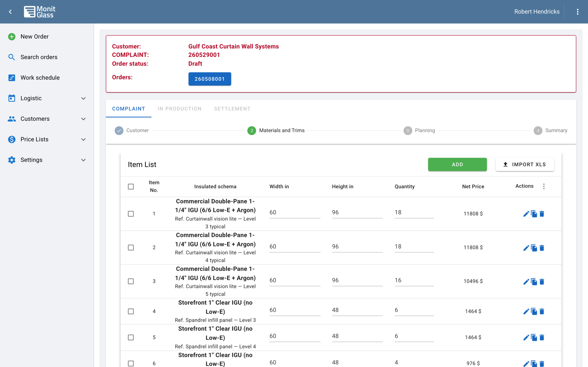Switch to the In Production tab
The height and width of the screenshot is (367, 588).
180,109
